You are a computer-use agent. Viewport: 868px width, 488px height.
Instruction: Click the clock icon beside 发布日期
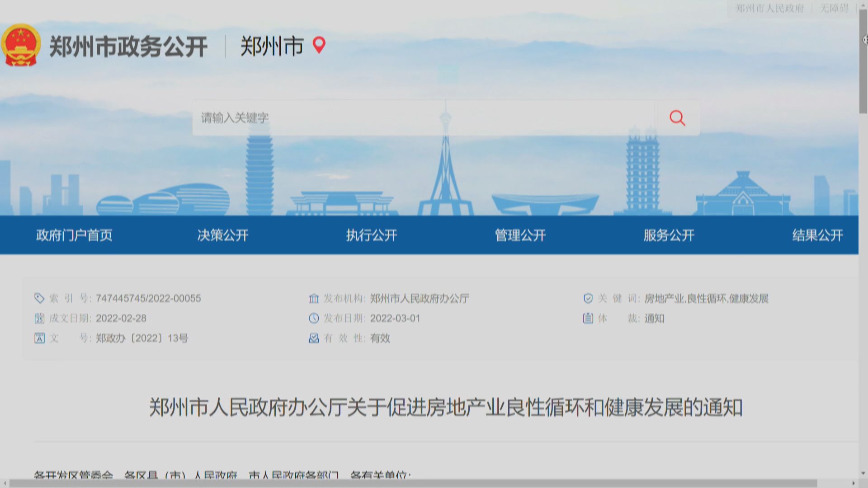pos(313,319)
